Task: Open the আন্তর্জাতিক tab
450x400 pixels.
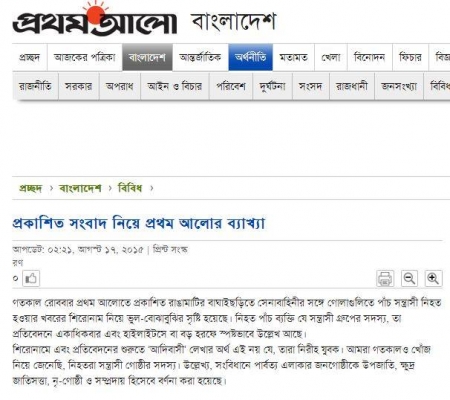Action: click(200, 57)
